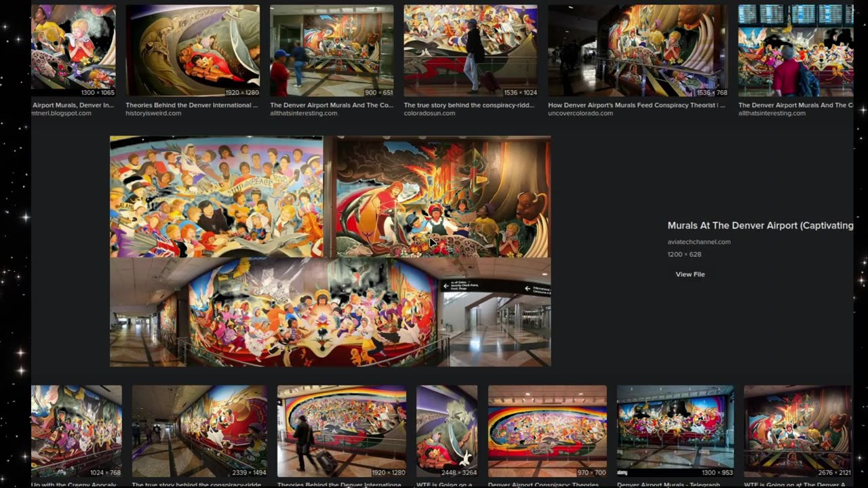Visit the uncovercolorado.com source
Screen dimensions: 868x488
pyautogui.click(x=580, y=113)
